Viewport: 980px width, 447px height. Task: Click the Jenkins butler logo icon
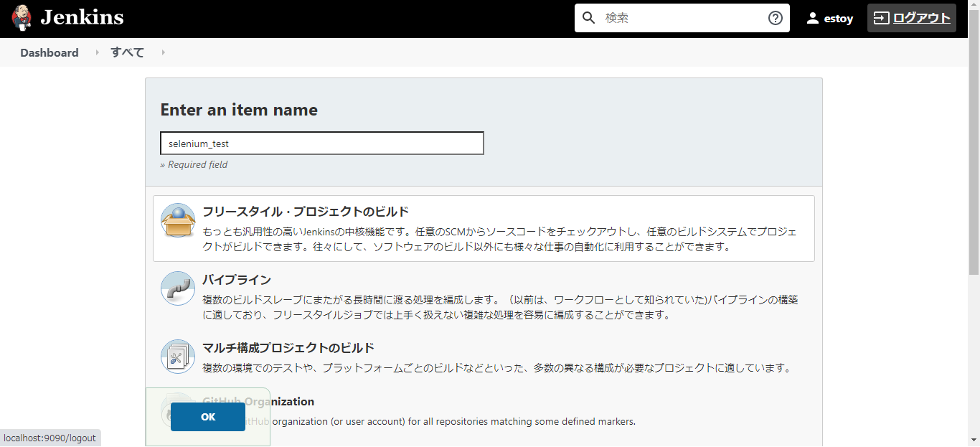tap(22, 18)
